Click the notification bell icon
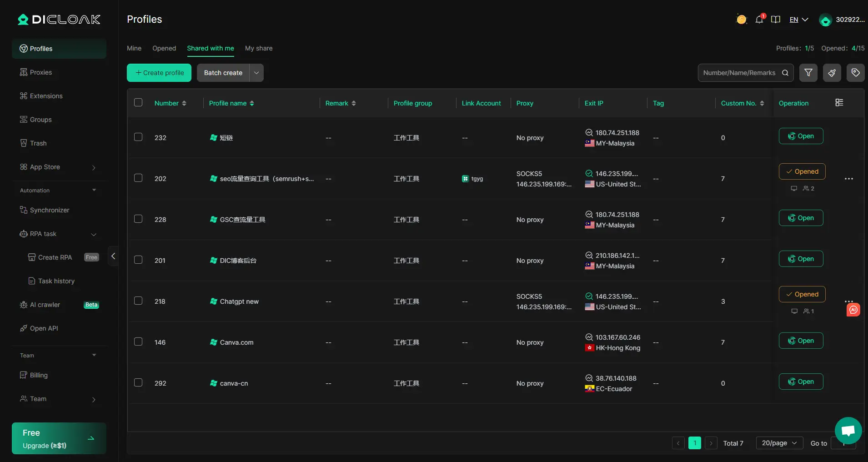868x462 pixels. click(759, 20)
